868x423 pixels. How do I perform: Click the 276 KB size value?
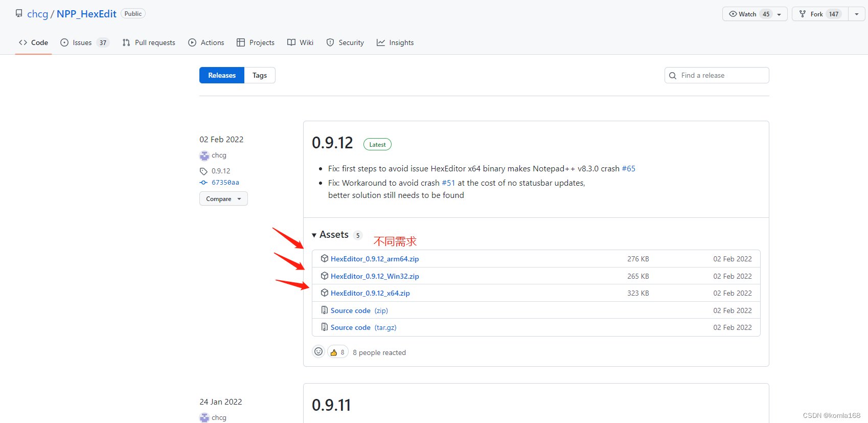pos(638,259)
